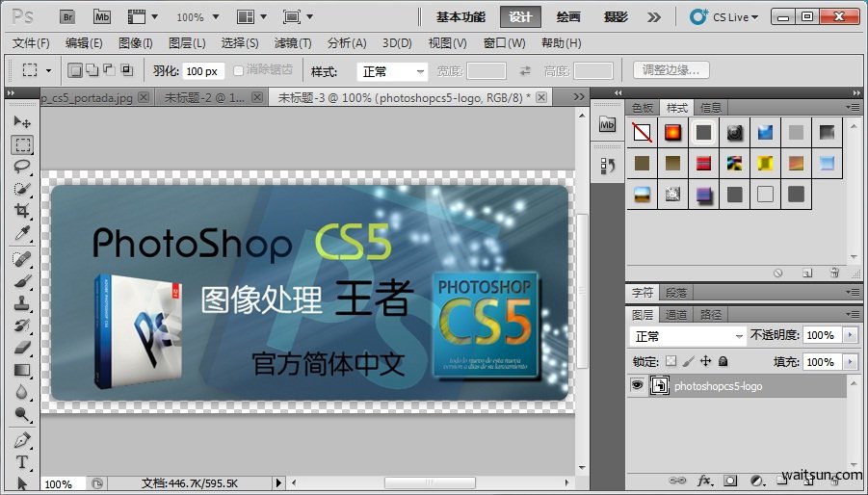Open the 文件(F) menu

click(31, 43)
